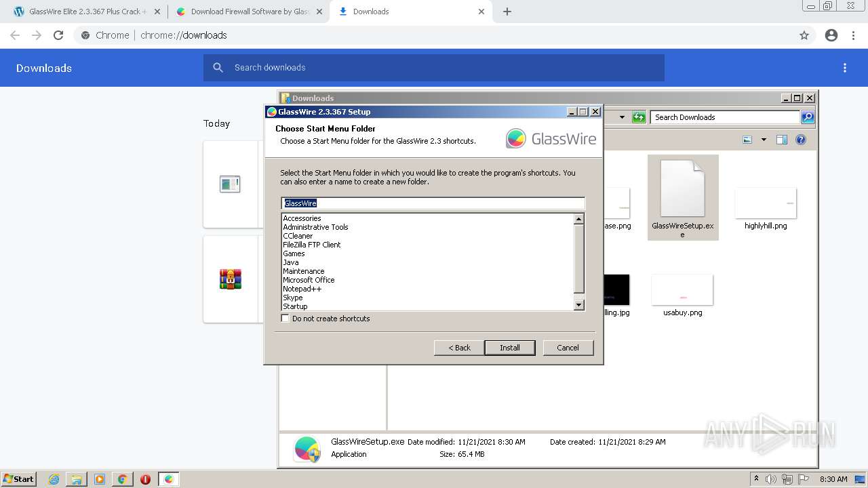Select Startup in the folder list
This screenshot has width=868, height=488.
pyautogui.click(x=295, y=306)
